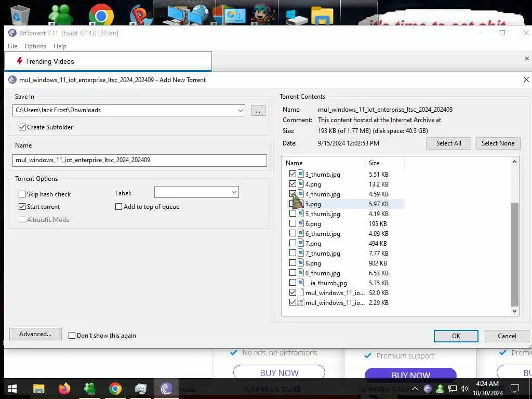Click the lightning icon on Trending Videos tab
The image size is (532, 399).
(19, 61)
